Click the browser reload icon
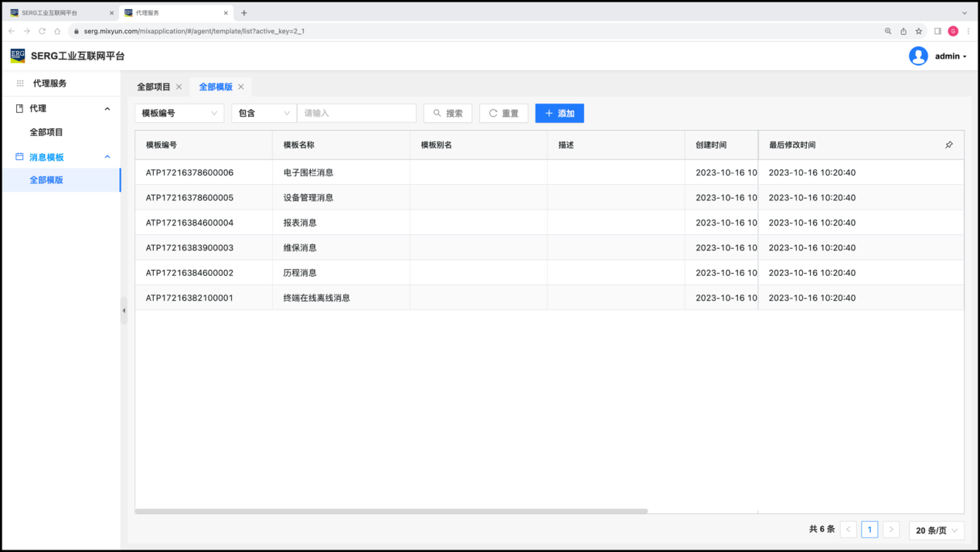980x552 pixels. [42, 31]
